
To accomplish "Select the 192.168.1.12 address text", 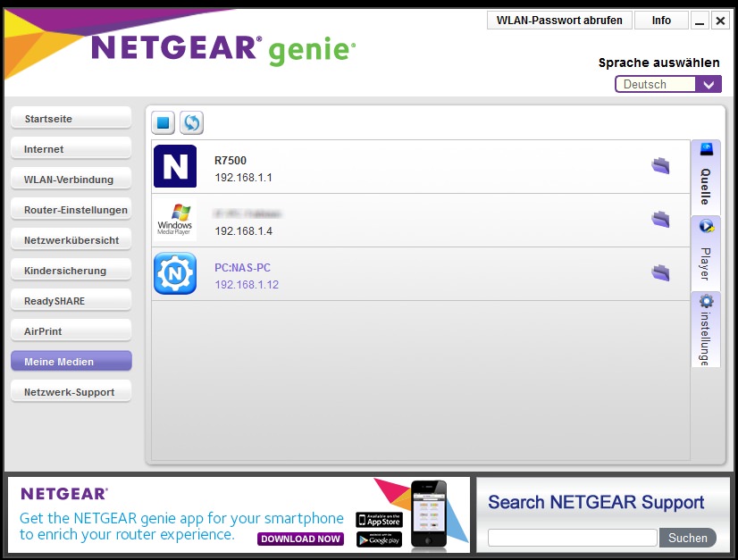I will [x=247, y=285].
